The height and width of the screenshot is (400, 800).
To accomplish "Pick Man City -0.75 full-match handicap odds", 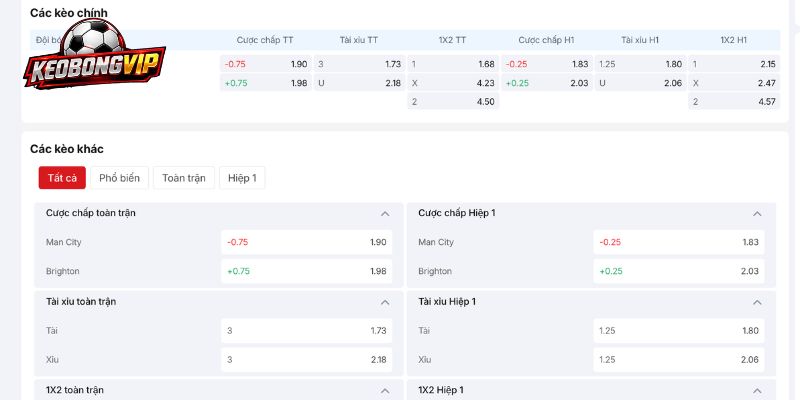I will click(x=307, y=242).
